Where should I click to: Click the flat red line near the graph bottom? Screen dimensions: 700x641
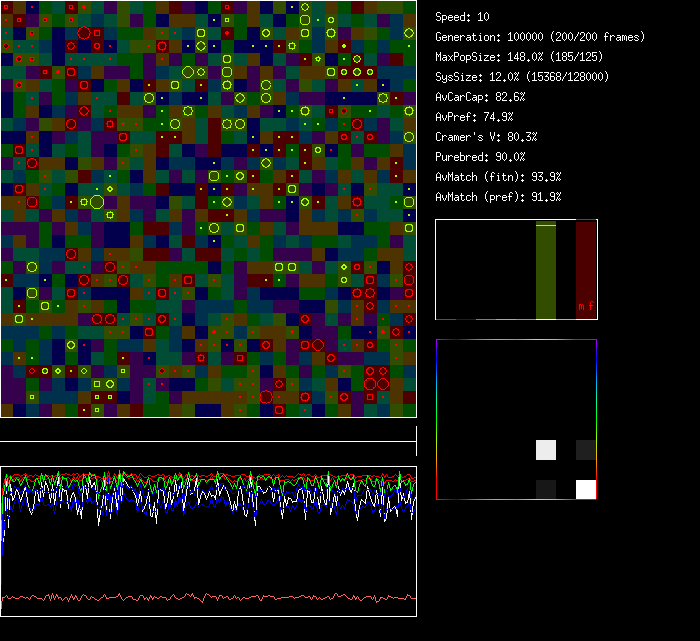[x=208, y=597]
